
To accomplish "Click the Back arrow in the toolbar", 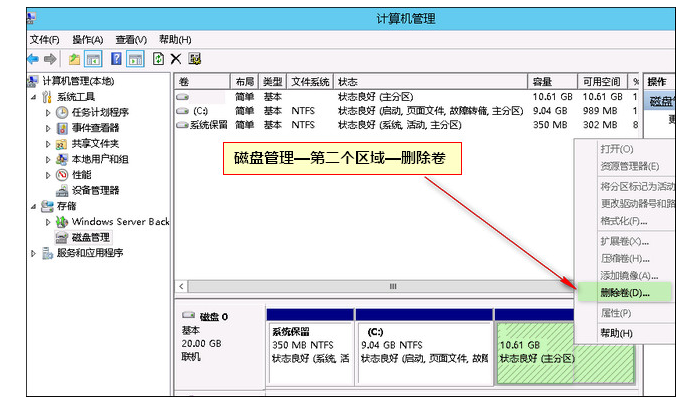I will 33,59.
